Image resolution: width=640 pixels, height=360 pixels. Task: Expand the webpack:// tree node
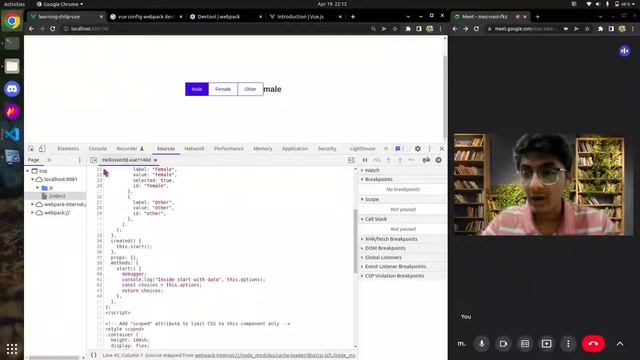(33, 213)
